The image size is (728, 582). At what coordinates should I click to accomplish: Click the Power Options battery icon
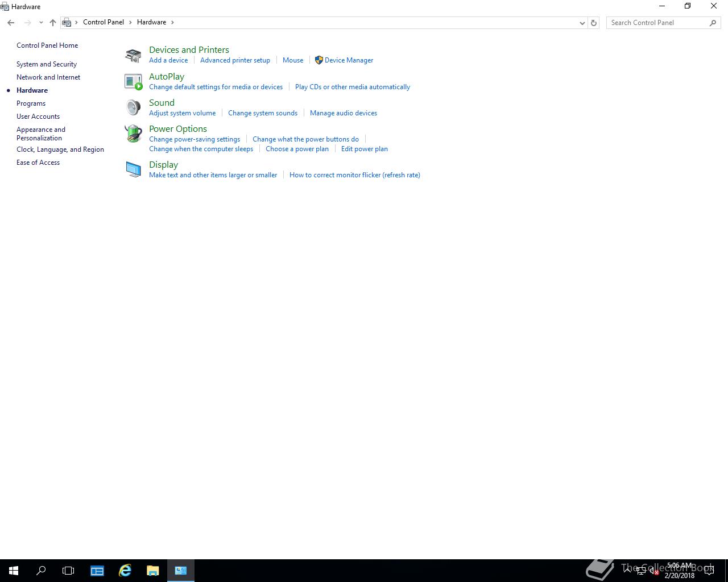(x=133, y=134)
